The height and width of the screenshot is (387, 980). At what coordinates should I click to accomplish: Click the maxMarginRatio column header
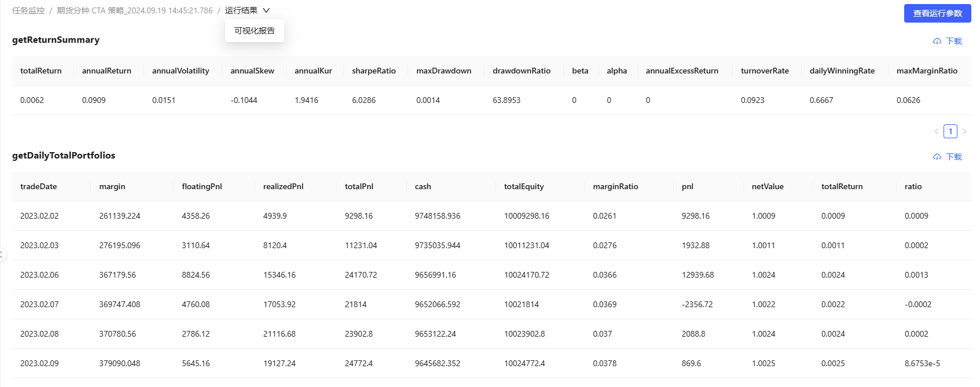click(x=927, y=71)
